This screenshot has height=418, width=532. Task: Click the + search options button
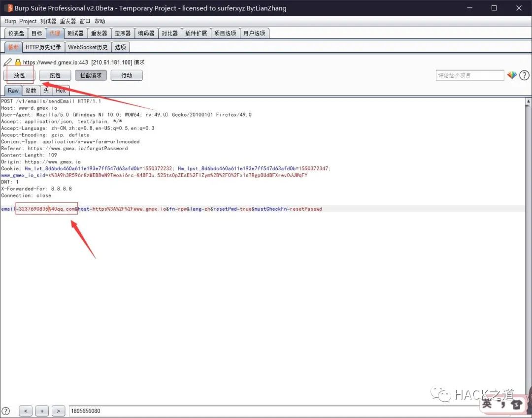(42, 411)
